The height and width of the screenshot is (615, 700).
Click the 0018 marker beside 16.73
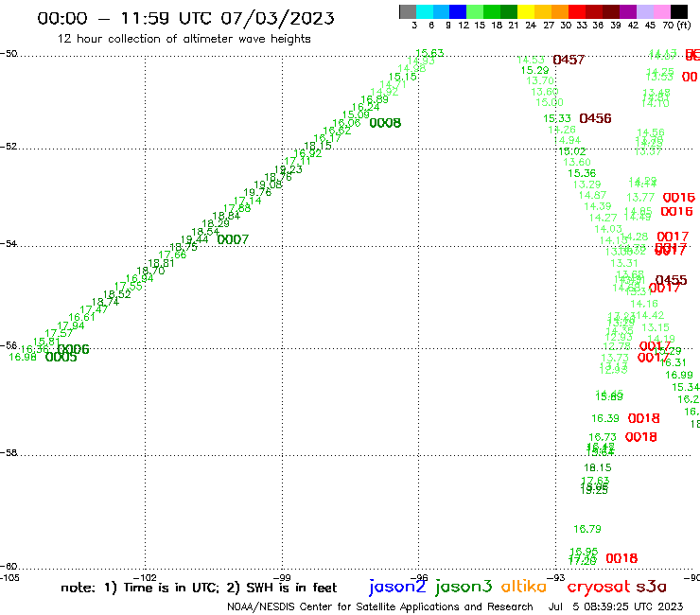click(x=640, y=437)
